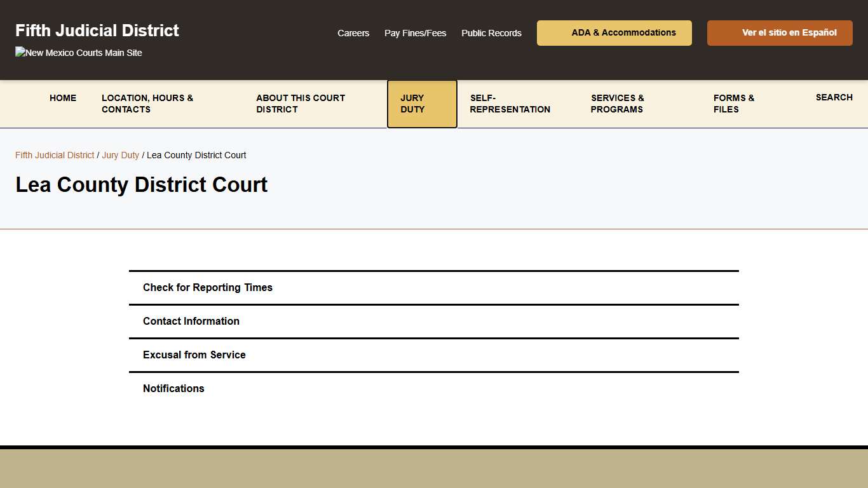Click Jury Duty in the breadcrumb trail
This screenshot has height=488, width=868.
pyautogui.click(x=120, y=155)
